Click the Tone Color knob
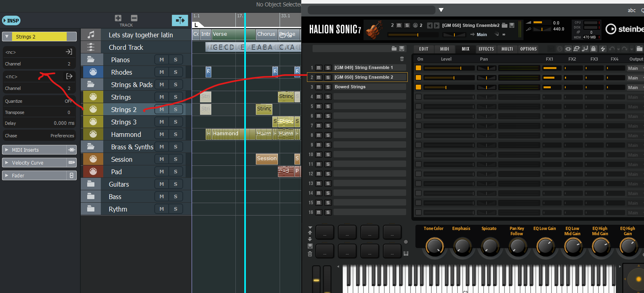The width and height of the screenshot is (644, 293). (x=434, y=246)
